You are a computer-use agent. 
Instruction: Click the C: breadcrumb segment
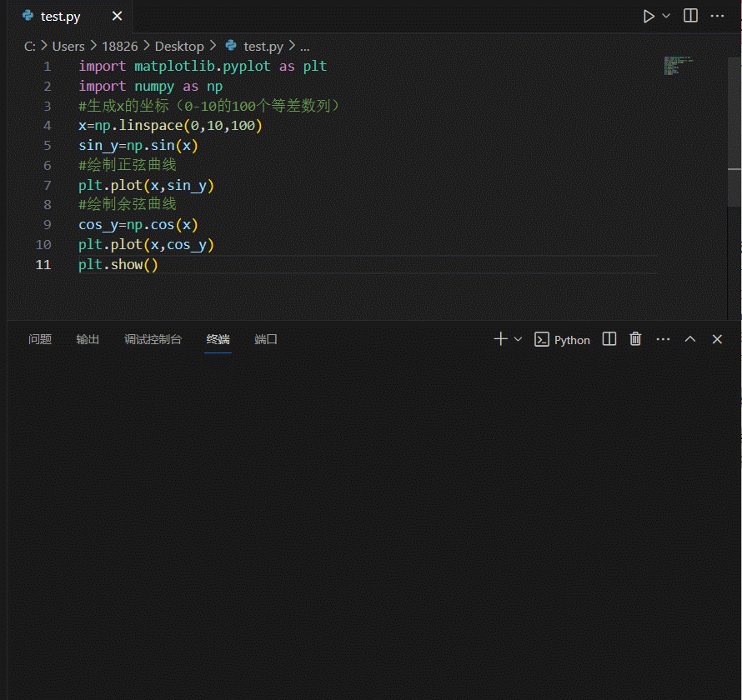pos(29,47)
